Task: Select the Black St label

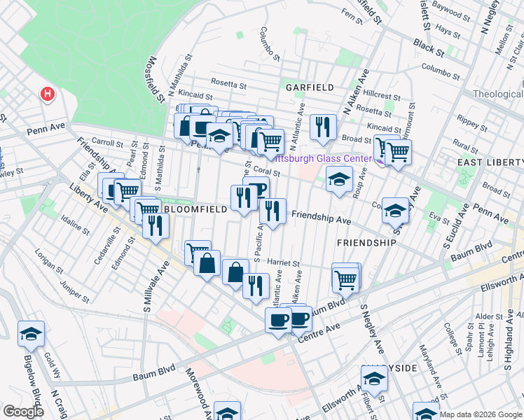Action: click(x=429, y=48)
